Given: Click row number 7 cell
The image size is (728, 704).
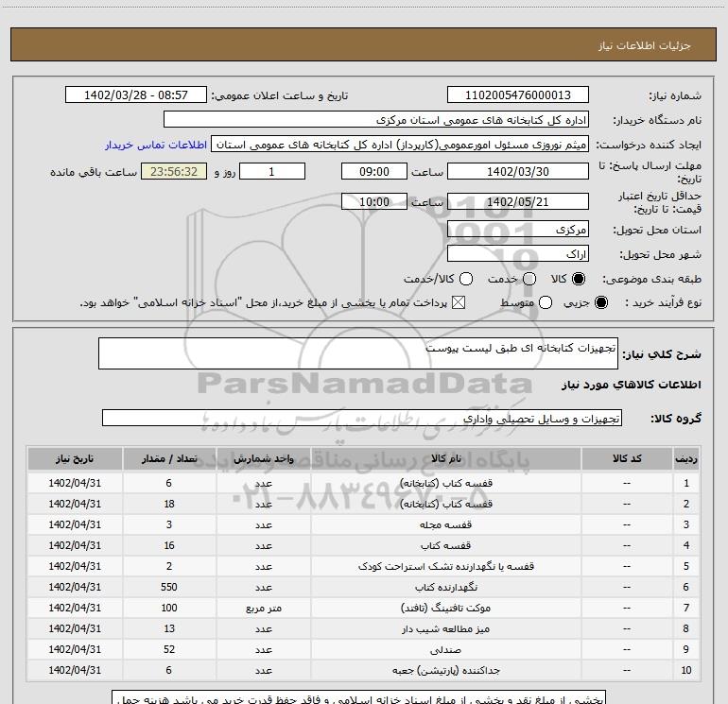Looking at the screenshot, I should [685, 608].
